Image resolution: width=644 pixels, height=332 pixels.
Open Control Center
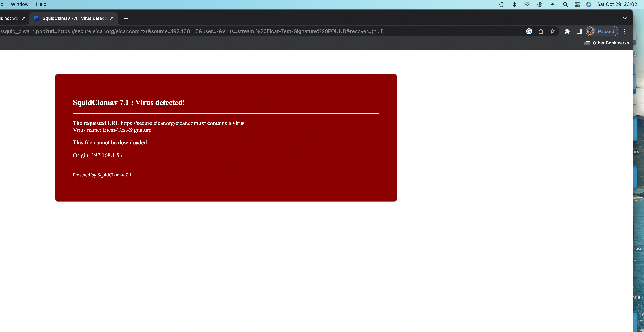tap(577, 4)
